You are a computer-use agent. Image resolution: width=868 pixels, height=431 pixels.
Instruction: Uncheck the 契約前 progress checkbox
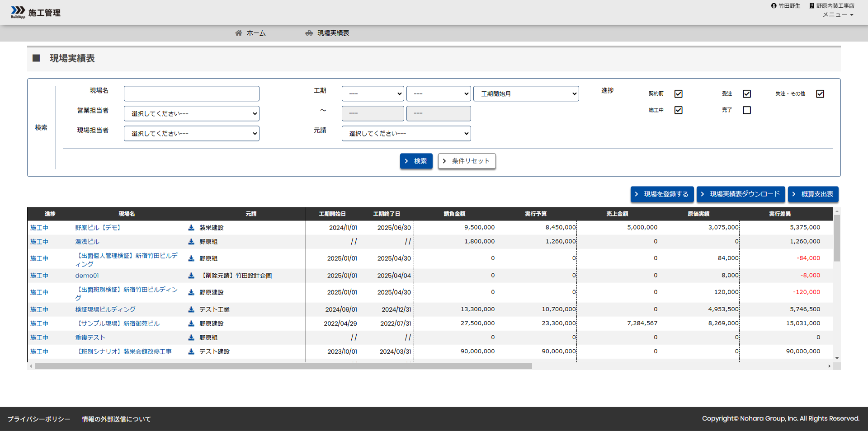pos(678,94)
